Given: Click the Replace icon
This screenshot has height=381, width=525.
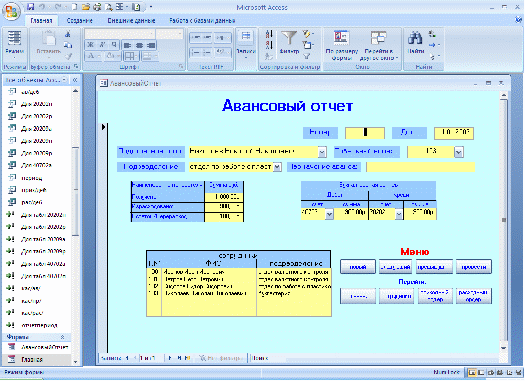Looking at the screenshot, I should click(x=432, y=34).
